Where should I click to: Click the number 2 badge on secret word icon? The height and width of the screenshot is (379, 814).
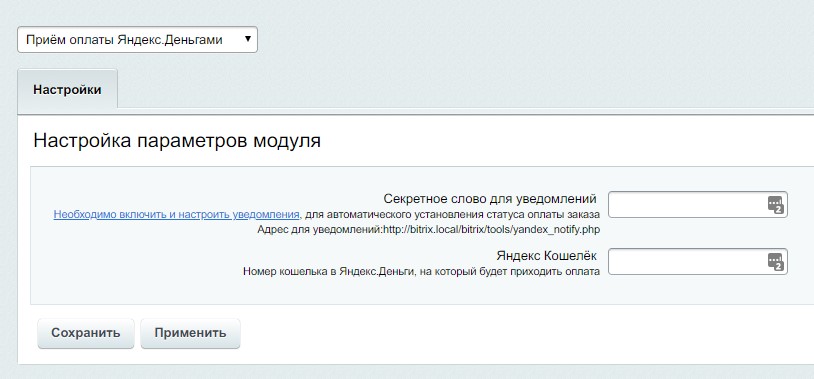(x=779, y=209)
